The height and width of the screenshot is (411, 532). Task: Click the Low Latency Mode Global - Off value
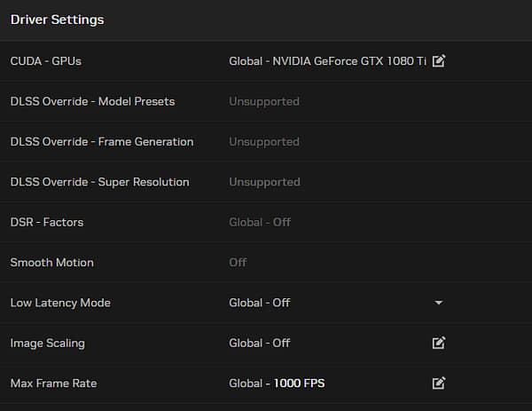(259, 303)
